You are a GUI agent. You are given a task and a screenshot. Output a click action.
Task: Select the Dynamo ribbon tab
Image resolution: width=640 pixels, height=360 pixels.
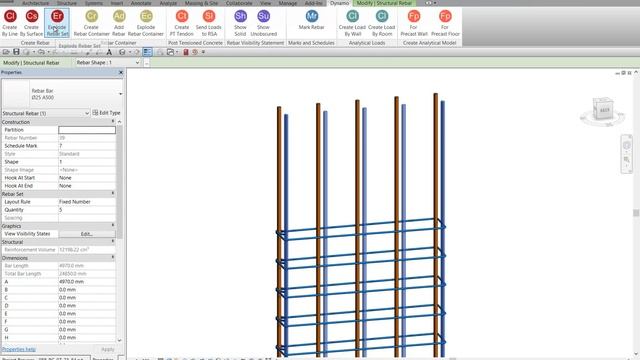[339, 3]
